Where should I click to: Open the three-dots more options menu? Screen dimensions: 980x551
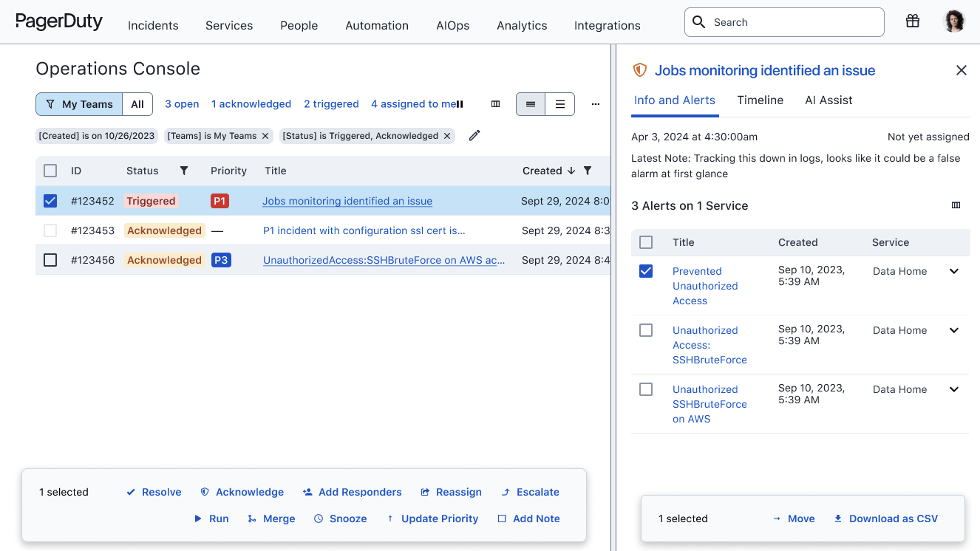pos(596,104)
